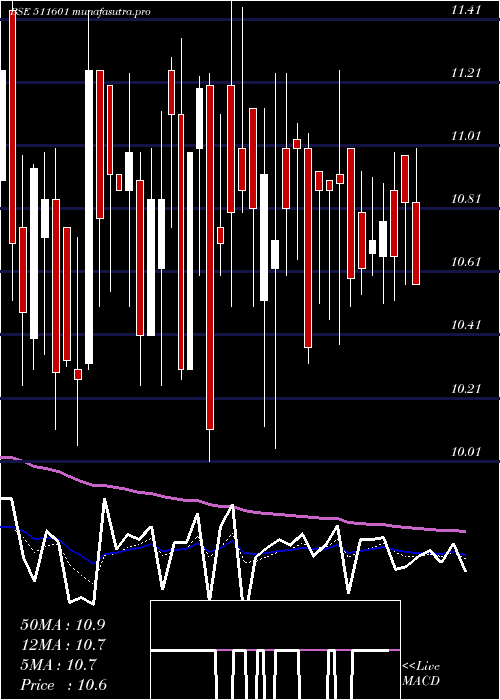Click the 11.21 price axis label

click(x=466, y=73)
